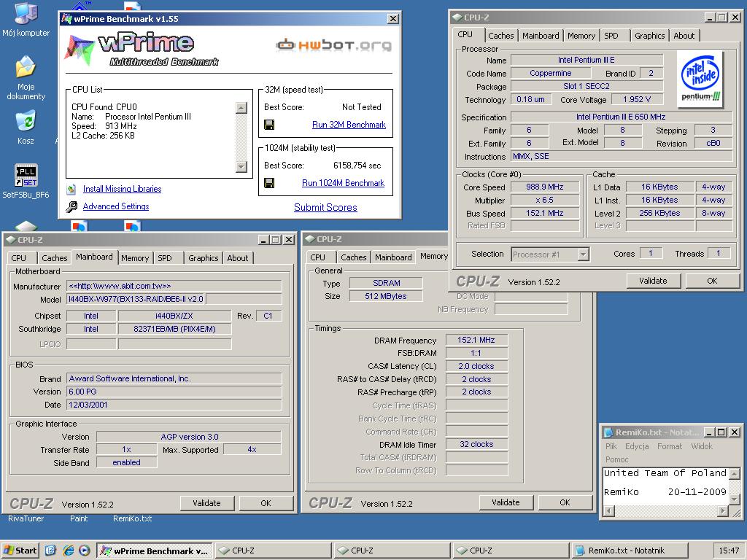747x560 pixels.
Task: Click Notepad horizontal scroll right arrow
Action: point(723,511)
